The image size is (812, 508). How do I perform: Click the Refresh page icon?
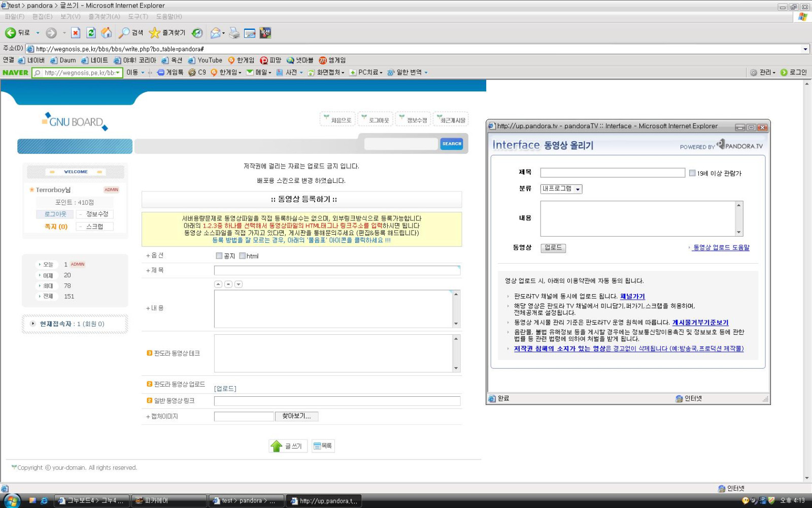click(x=91, y=33)
